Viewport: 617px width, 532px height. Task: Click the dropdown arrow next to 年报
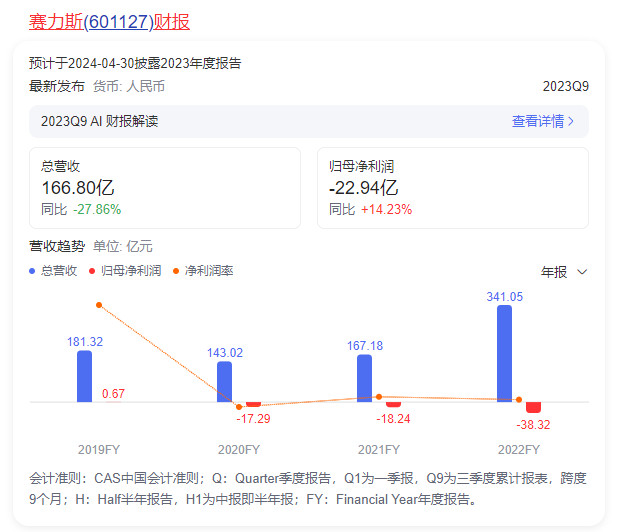[x=582, y=272]
